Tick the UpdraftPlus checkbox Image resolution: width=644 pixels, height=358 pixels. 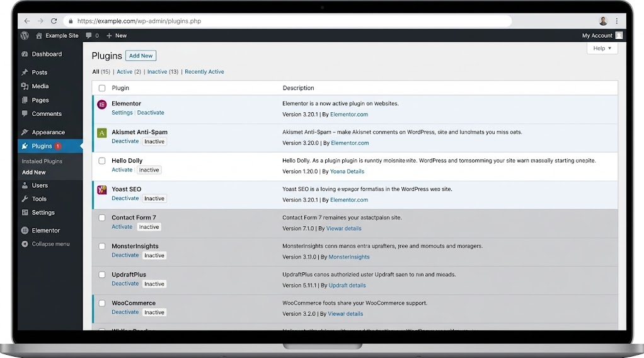pyautogui.click(x=102, y=275)
